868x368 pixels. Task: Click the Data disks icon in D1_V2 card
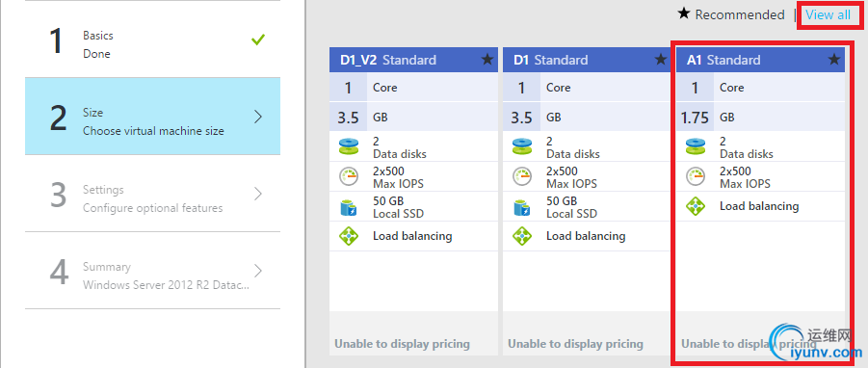350,147
